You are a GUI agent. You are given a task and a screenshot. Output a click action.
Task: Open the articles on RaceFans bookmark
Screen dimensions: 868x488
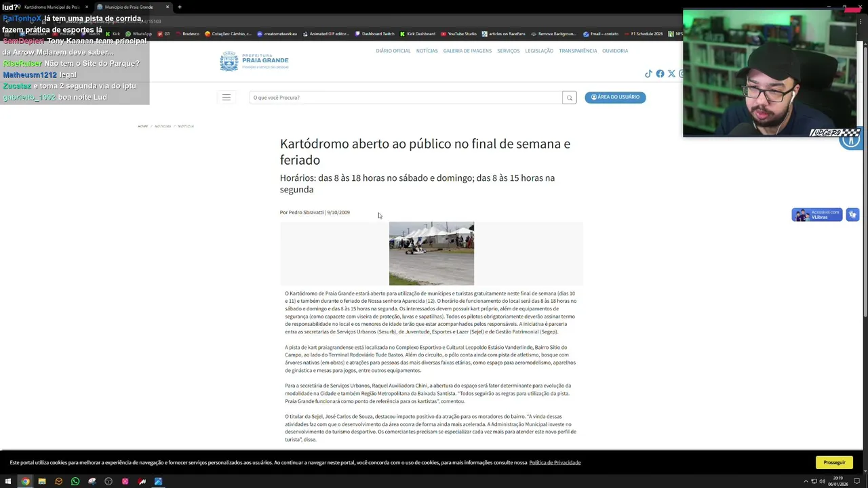504,34
